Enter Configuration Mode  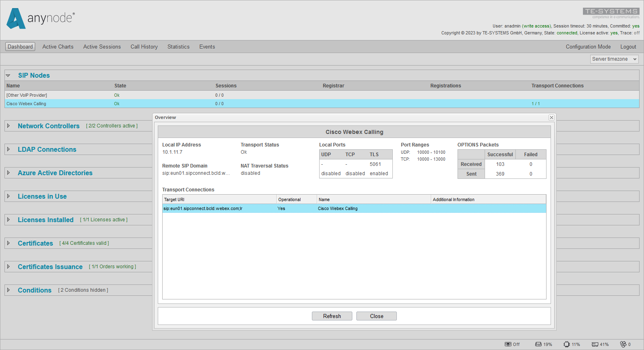tap(588, 47)
